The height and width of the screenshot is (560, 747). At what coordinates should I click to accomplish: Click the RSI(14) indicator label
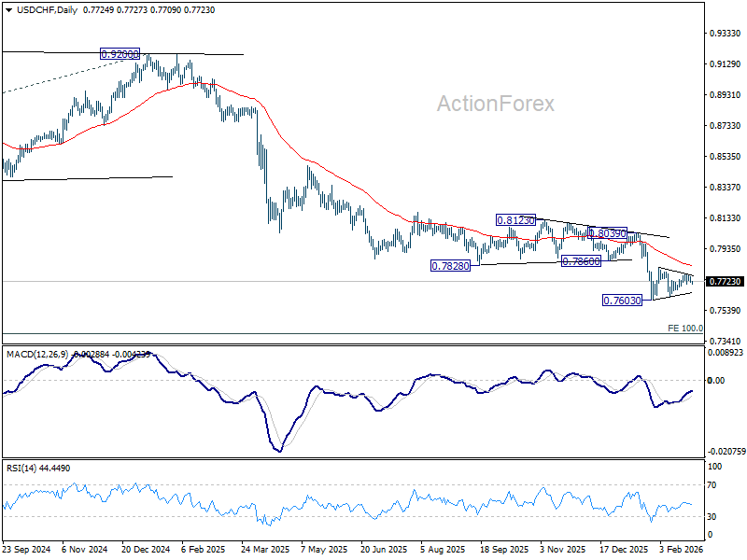(x=21, y=469)
